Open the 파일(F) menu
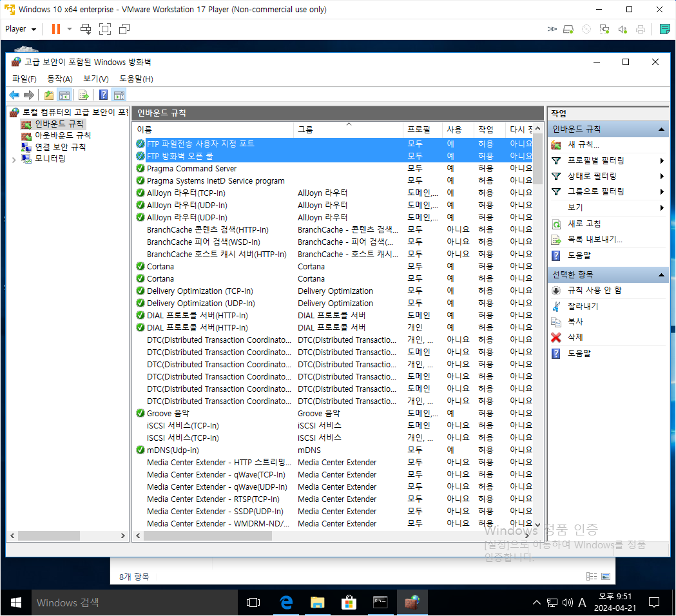This screenshot has height=616, width=676. pos(24,79)
